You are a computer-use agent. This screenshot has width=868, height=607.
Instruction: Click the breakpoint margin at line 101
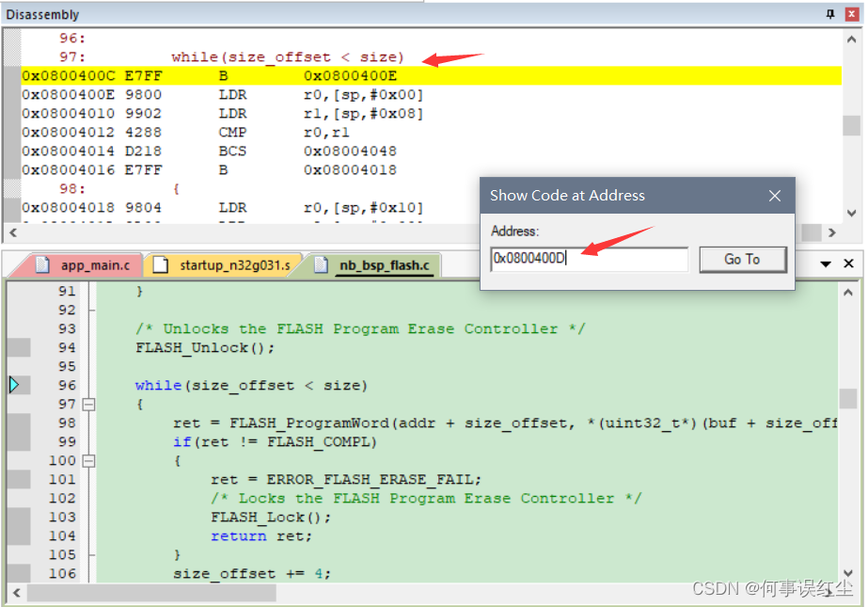19,480
